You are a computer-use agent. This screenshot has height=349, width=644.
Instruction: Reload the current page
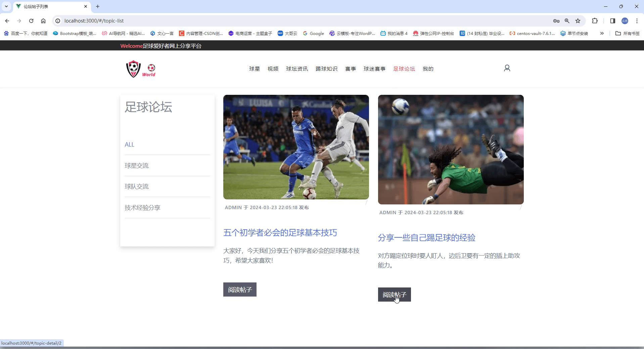(31, 21)
